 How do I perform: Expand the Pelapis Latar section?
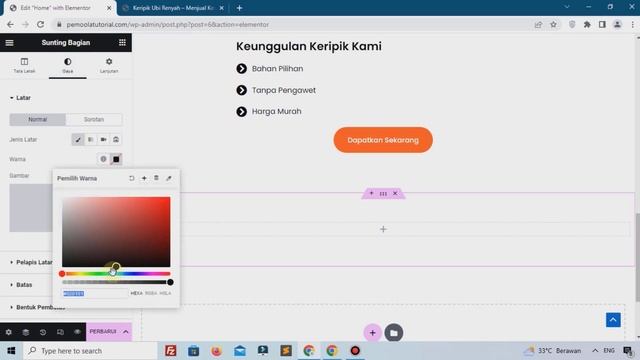click(x=31, y=262)
